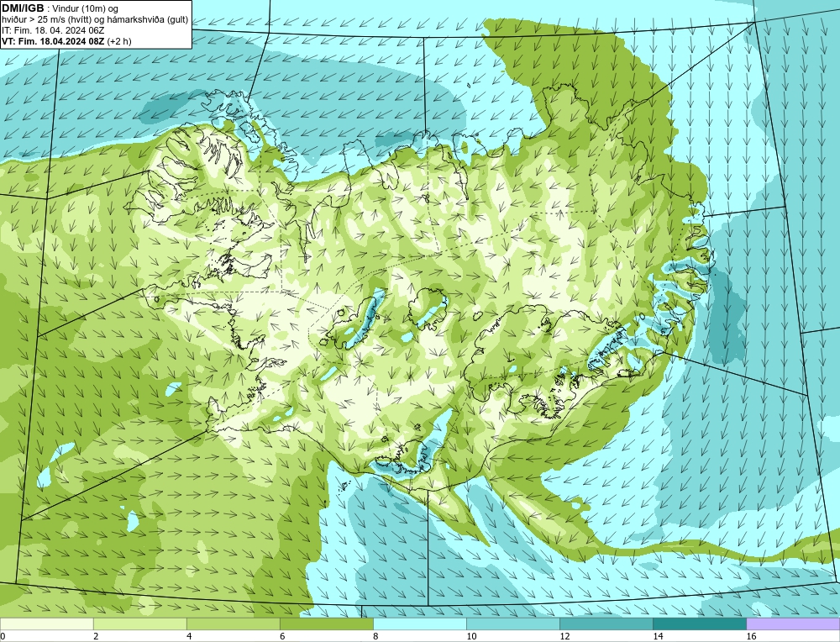Click the 4–6 m/s green legend swatch
The image size is (840, 642).
point(233,624)
